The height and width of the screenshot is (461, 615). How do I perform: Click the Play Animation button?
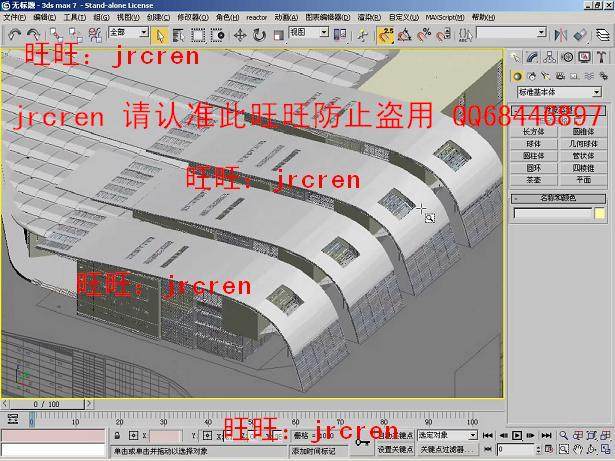pyautogui.click(x=517, y=435)
